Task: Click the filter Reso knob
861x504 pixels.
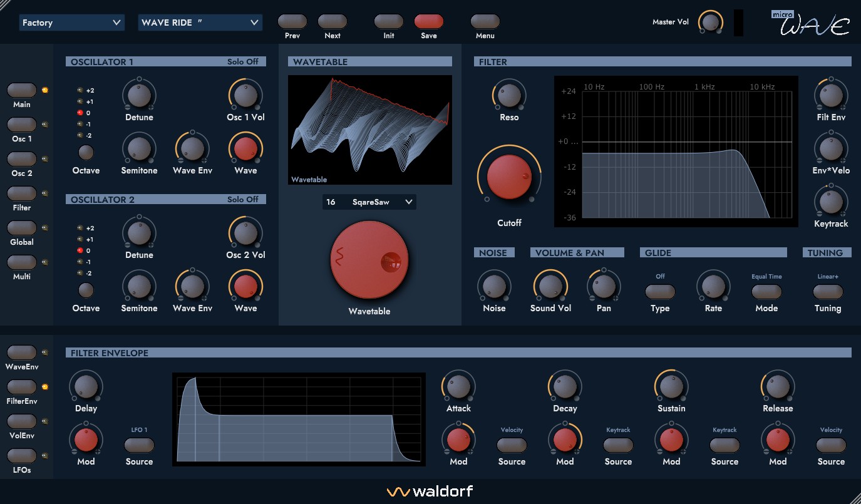Action: pyautogui.click(x=509, y=95)
